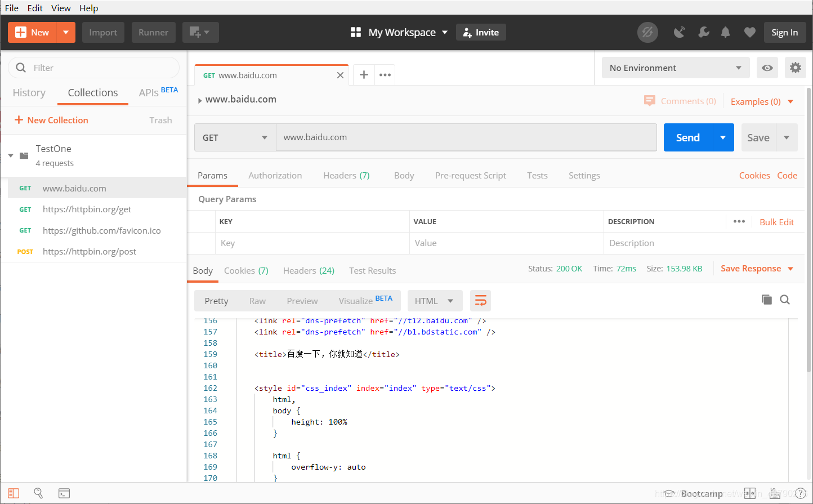Click the Invite button
Screen dimensions: 813x504
[x=481, y=32]
